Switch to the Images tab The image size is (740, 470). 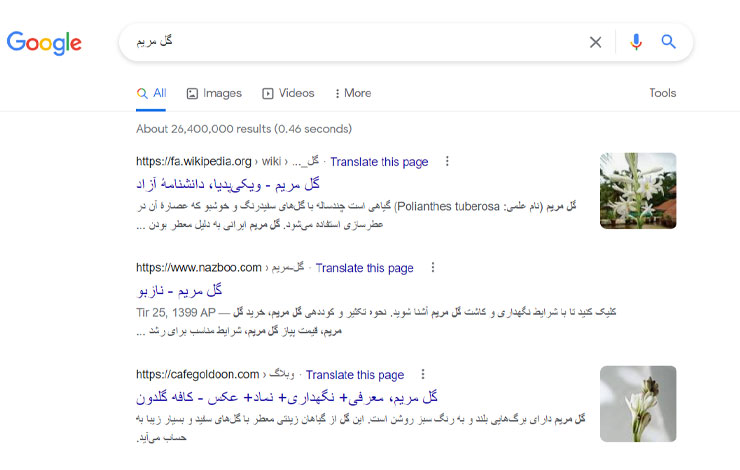[214, 93]
